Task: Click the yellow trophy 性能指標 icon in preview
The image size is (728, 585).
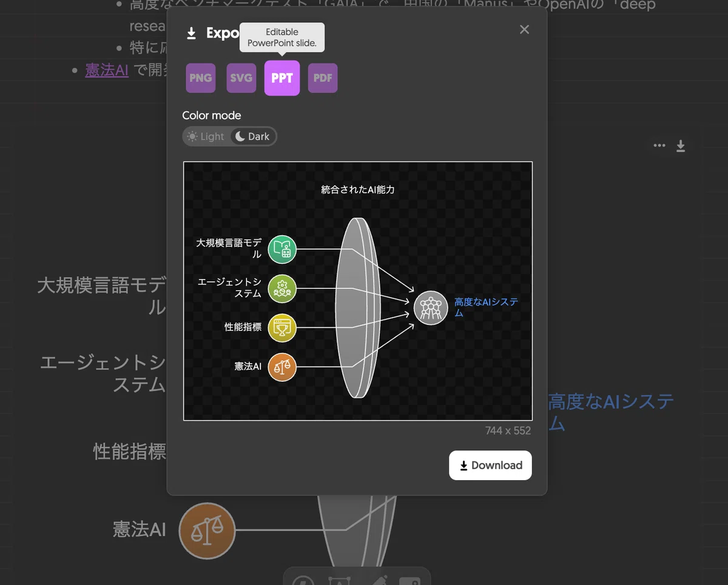Action: point(282,328)
